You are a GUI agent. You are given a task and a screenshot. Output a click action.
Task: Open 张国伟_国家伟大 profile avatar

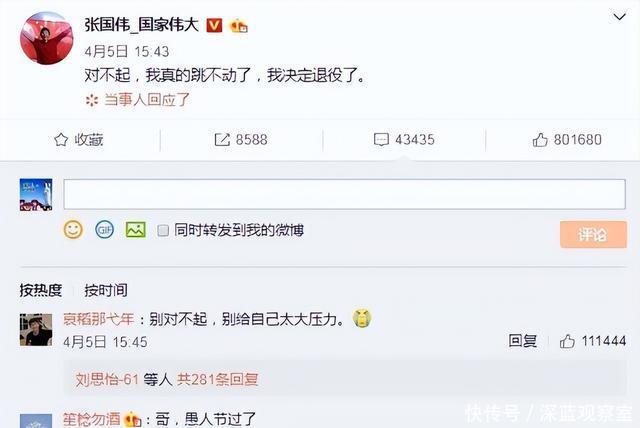coord(47,38)
